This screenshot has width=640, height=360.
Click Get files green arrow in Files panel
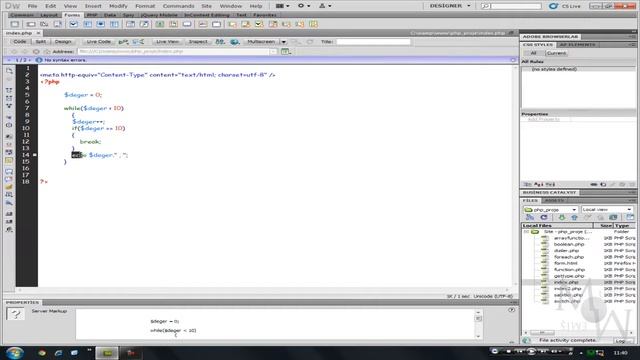[562, 218]
